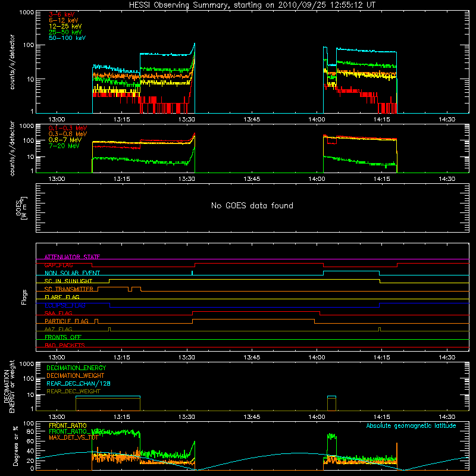Click the olive REAR_DEC_WEIGHT legend label

coord(73,392)
